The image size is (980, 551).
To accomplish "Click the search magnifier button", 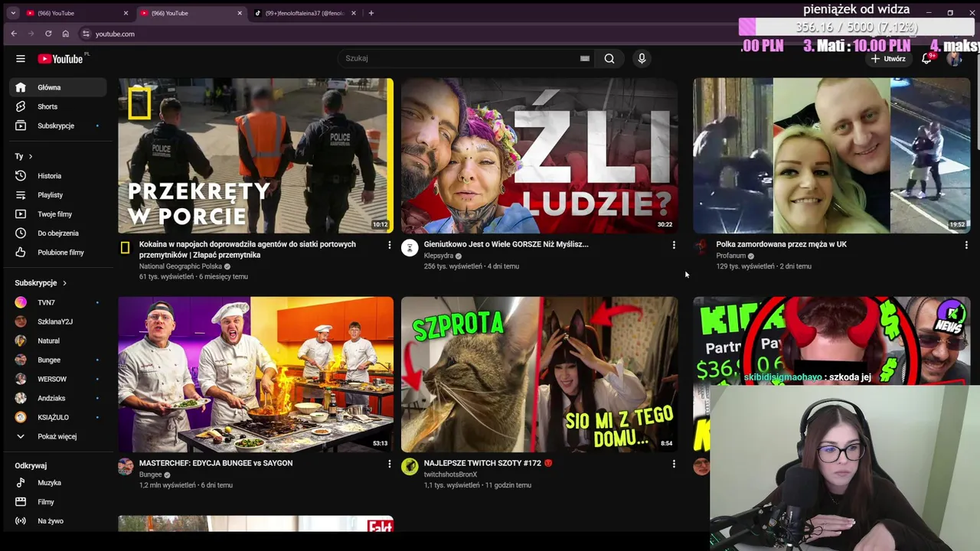I will (609, 58).
